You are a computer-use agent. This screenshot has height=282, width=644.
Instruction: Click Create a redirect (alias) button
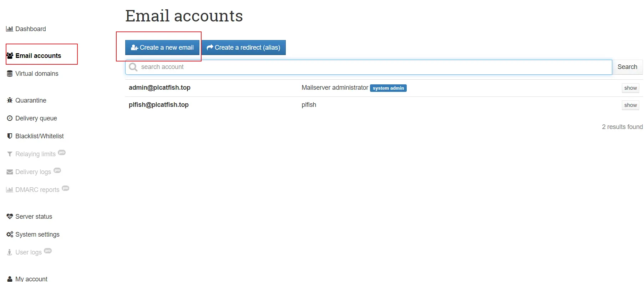(244, 48)
